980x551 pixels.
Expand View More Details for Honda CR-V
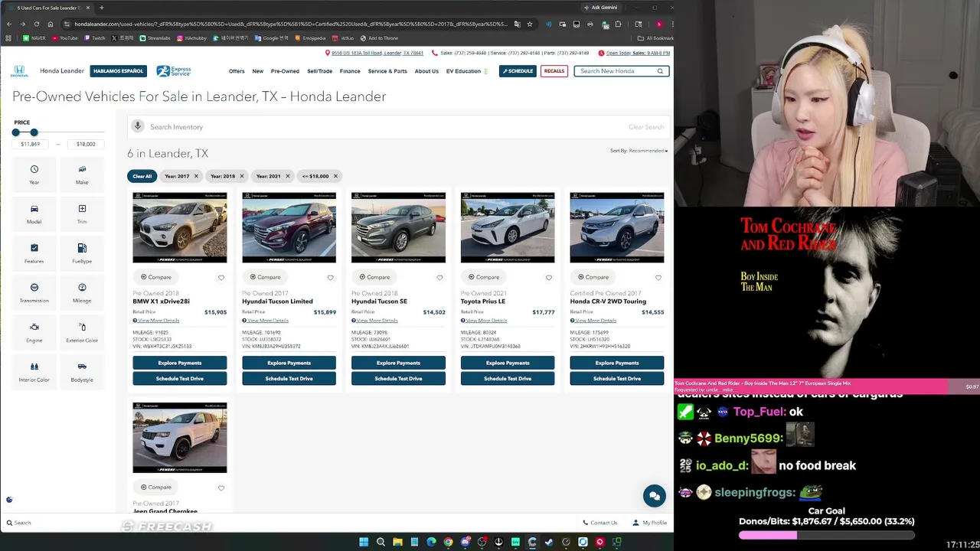[593, 321]
